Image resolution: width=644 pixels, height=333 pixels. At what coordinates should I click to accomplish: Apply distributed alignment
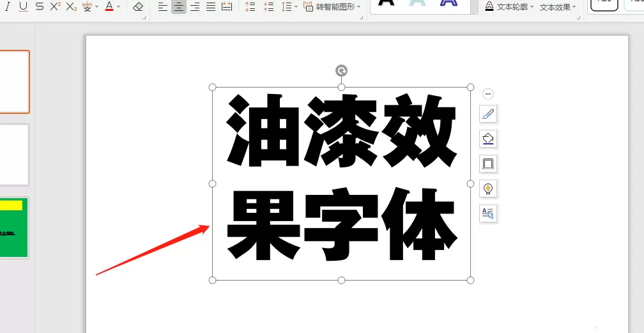click(227, 6)
